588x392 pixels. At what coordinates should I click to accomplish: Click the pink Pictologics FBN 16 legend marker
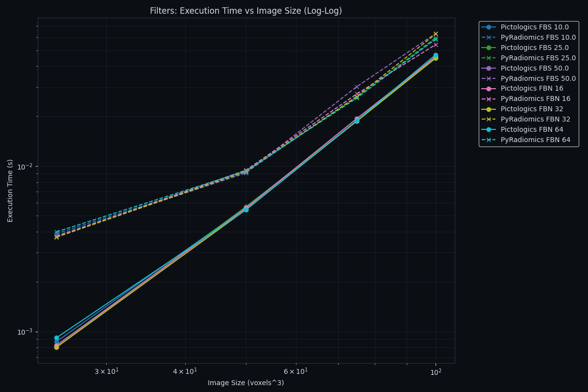489,89
